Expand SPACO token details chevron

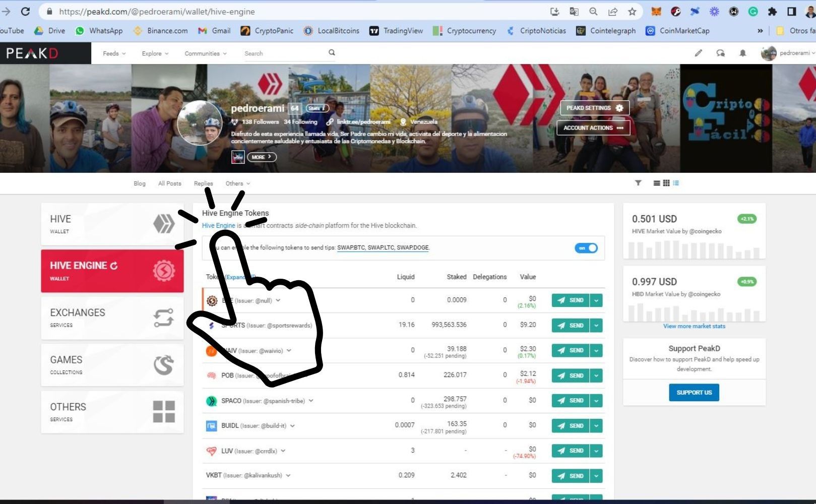coord(311,401)
